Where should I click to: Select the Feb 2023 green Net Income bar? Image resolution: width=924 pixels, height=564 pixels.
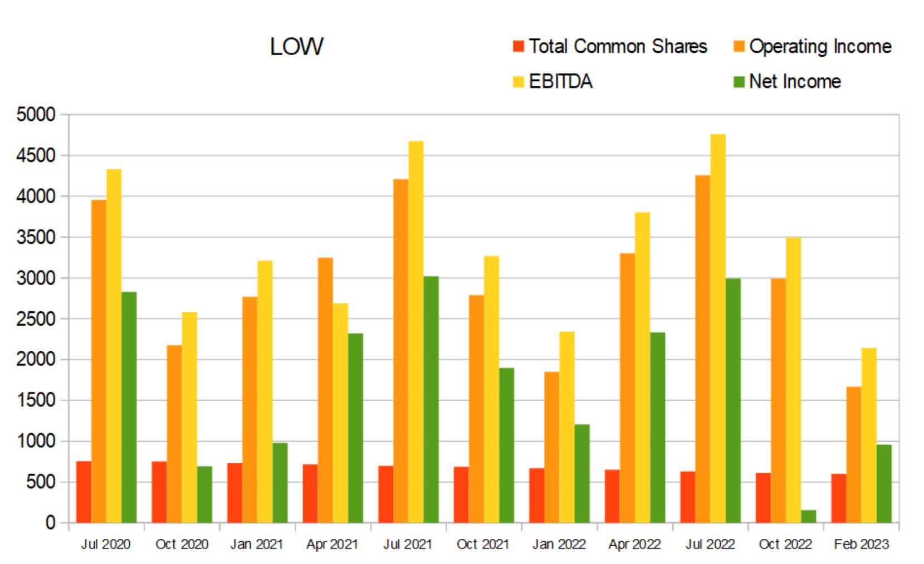884,483
